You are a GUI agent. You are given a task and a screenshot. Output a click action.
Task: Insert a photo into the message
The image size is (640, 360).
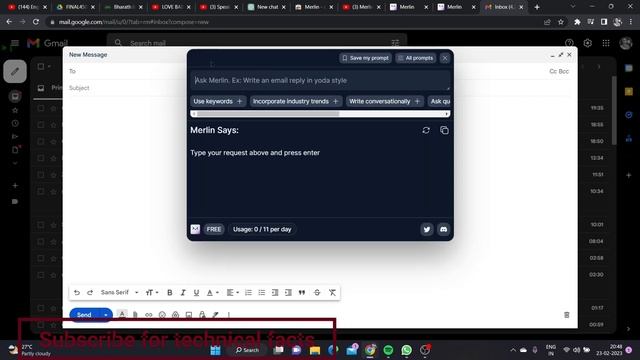click(x=189, y=315)
